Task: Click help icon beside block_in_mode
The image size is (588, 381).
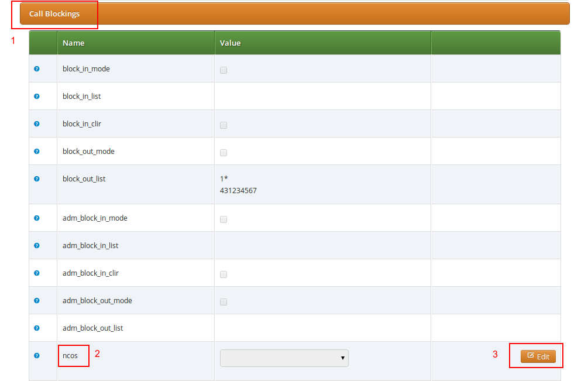Action: (x=37, y=69)
